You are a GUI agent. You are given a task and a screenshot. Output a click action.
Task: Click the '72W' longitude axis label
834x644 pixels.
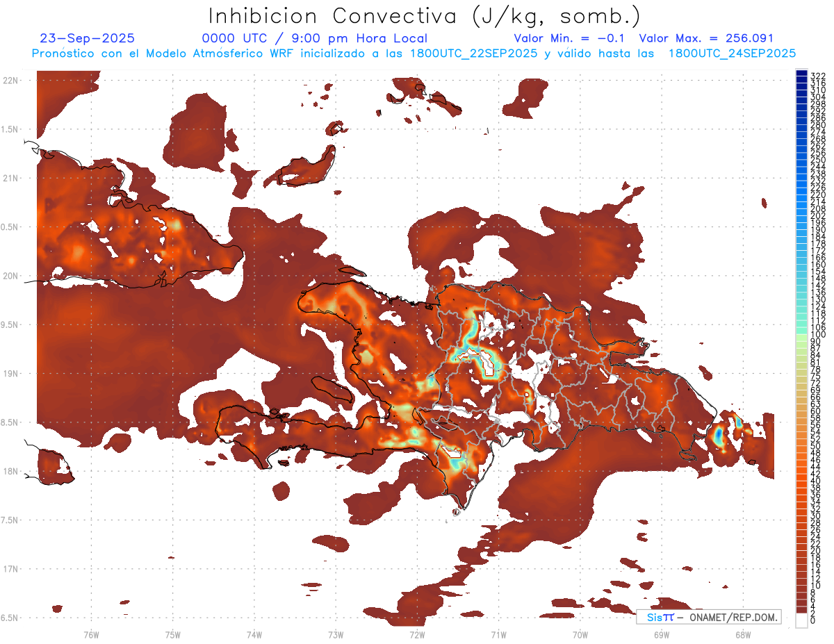tap(417, 634)
